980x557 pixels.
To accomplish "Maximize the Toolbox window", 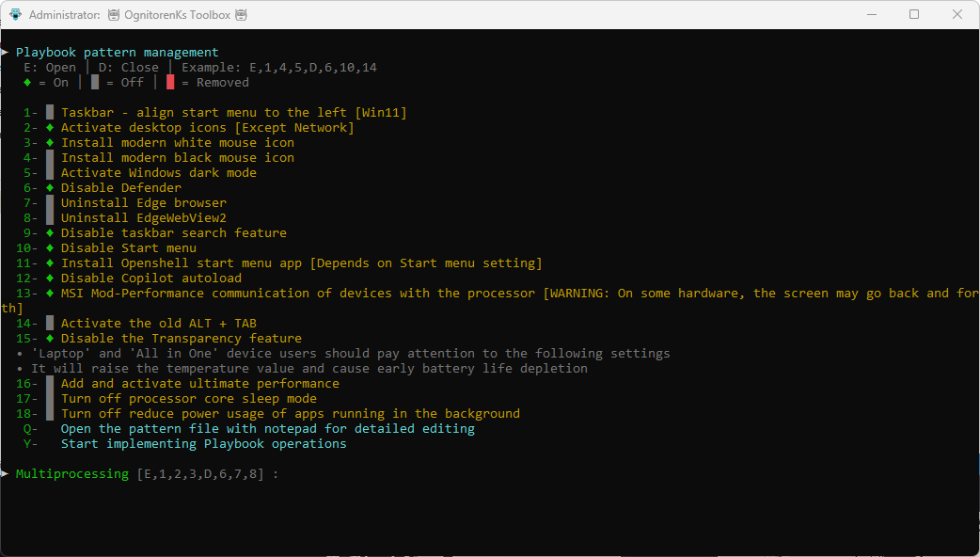I will (914, 14).
